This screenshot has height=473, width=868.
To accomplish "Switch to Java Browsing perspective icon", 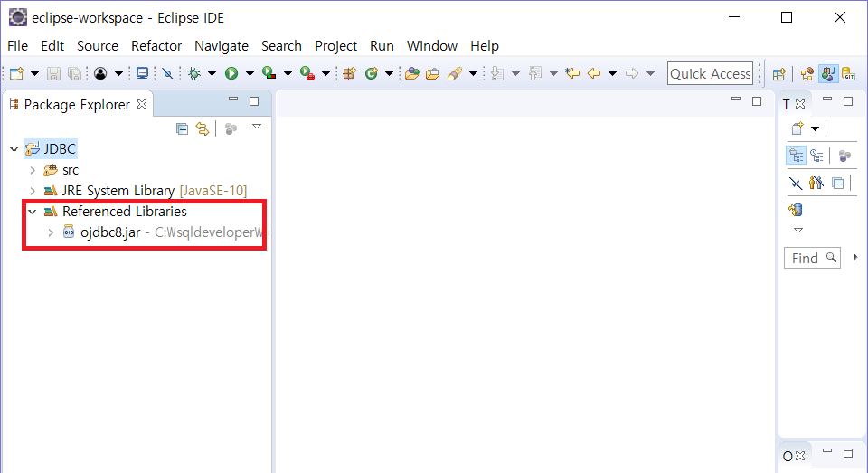I will coord(807,73).
